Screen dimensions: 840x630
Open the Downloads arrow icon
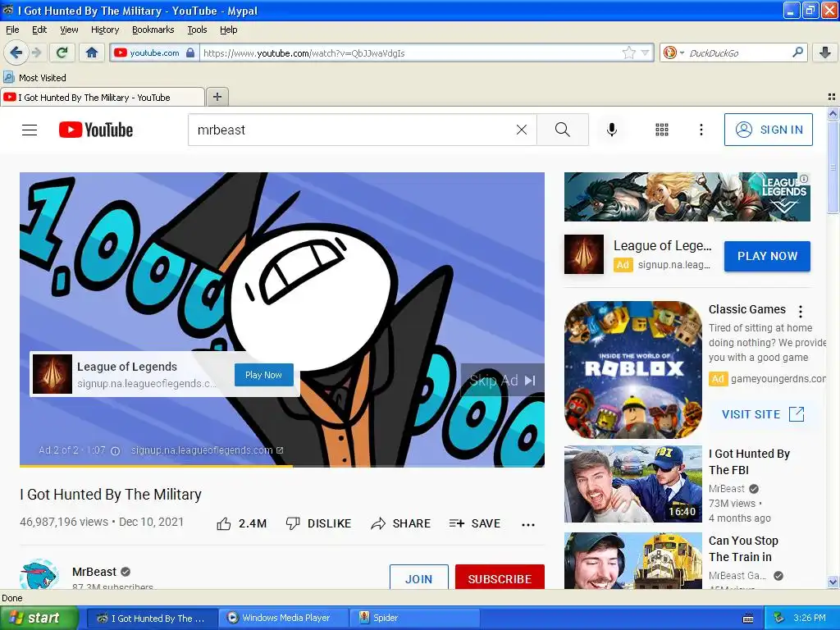825,52
